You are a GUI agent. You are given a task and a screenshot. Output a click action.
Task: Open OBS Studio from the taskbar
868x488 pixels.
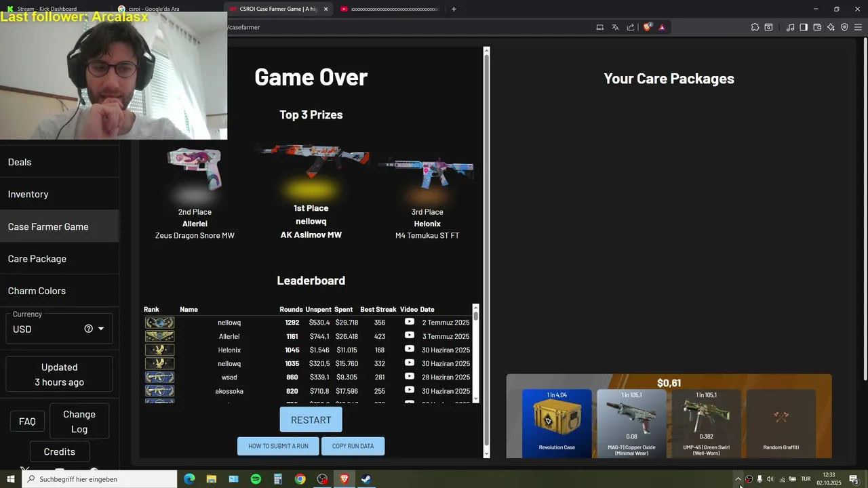coord(322,479)
